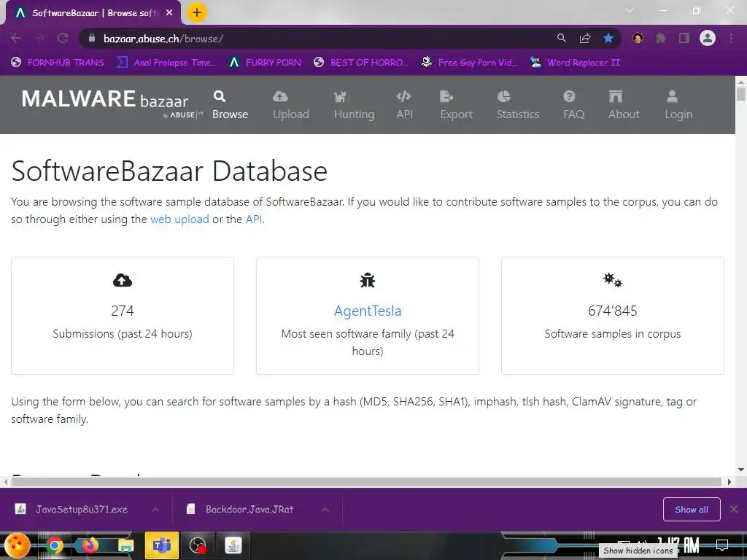This screenshot has width=747, height=560.
Task: Close the downloads bar
Action: click(x=734, y=509)
